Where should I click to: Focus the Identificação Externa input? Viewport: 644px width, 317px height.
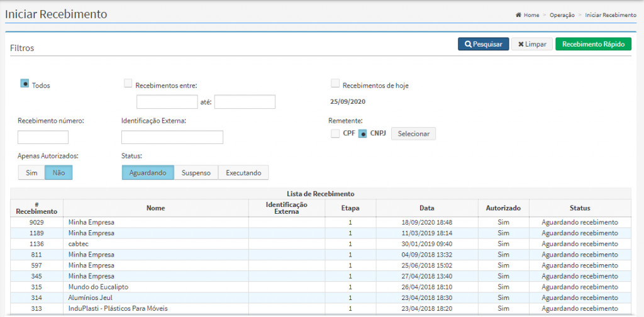(172, 137)
